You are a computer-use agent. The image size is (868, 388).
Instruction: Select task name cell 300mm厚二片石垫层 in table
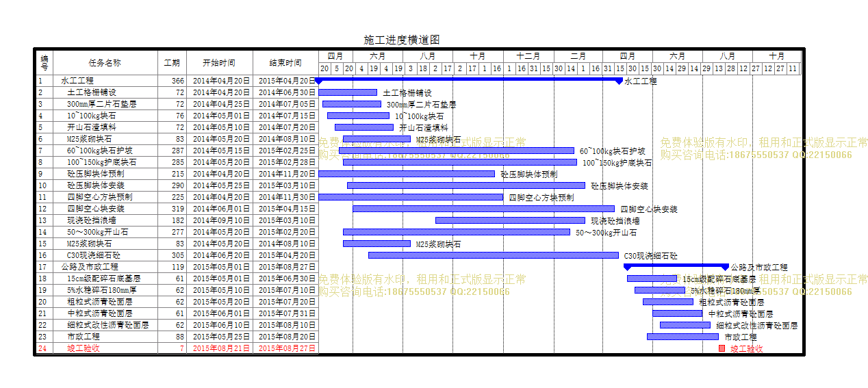pyautogui.click(x=105, y=104)
